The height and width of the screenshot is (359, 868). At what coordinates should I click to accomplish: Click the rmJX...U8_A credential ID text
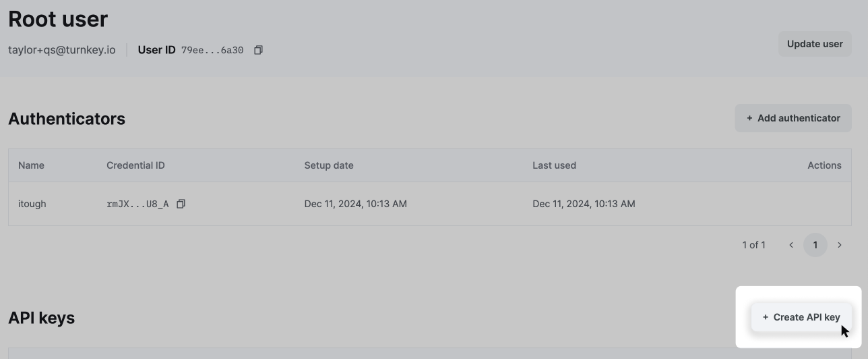[137, 204]
